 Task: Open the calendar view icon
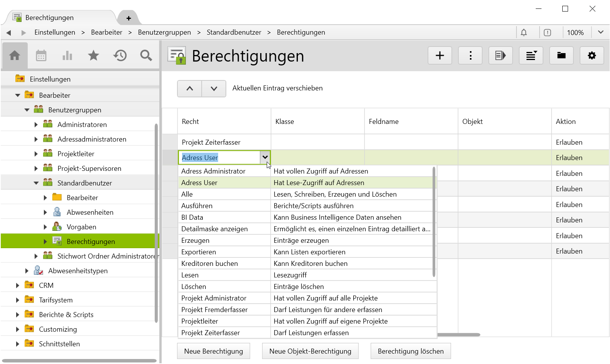[41, 56]
